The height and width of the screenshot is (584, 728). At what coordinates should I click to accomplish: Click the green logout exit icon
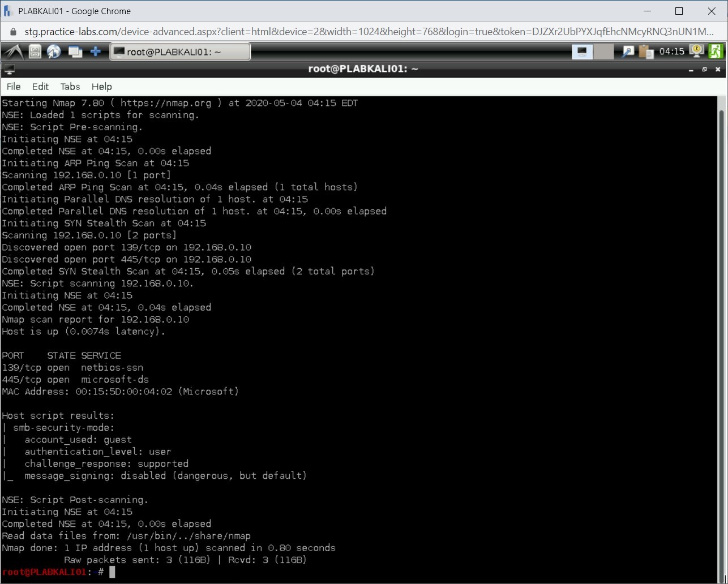tap(716, 51)
